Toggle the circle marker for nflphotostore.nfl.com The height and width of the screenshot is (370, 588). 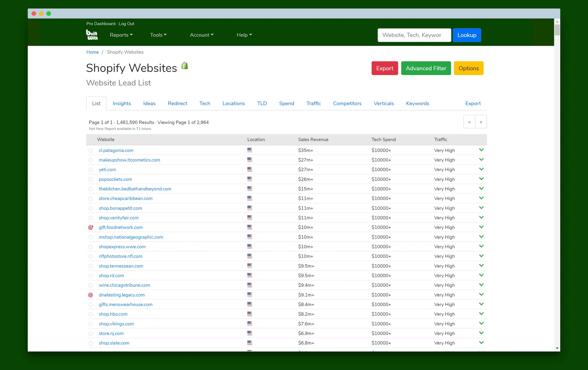point(91,256)
